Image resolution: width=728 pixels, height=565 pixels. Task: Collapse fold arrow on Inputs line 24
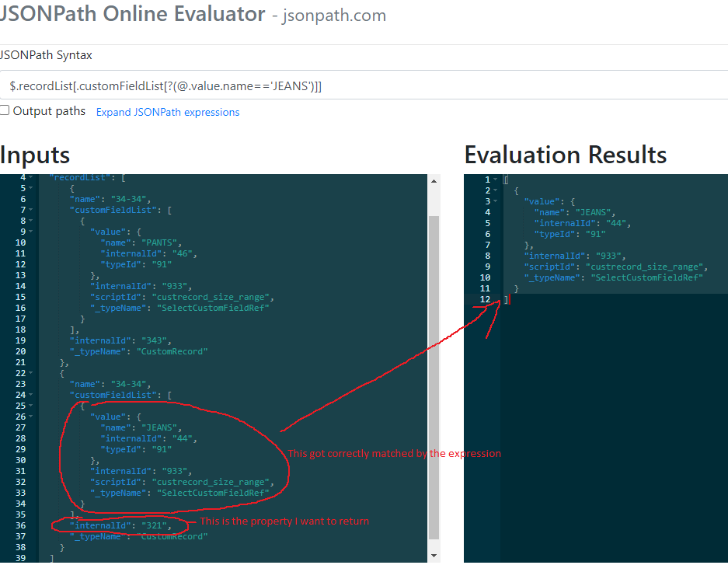(x=30, y=395)
